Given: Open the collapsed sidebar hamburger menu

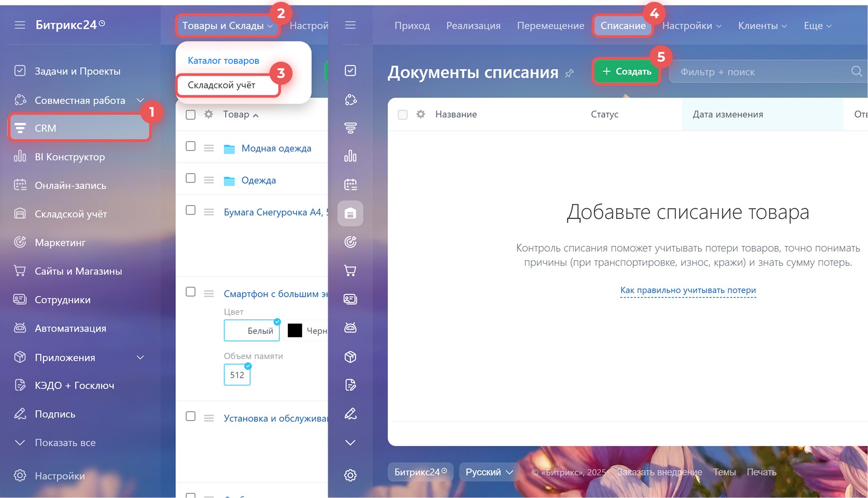Looking at the screenshot, I should (350, 25).
